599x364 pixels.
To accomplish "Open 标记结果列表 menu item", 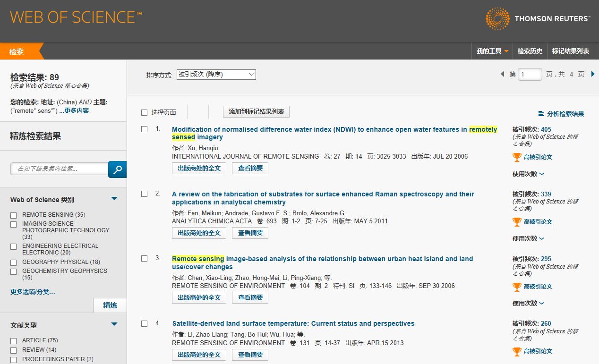I will pyautogui.click(x=571, y=51).
